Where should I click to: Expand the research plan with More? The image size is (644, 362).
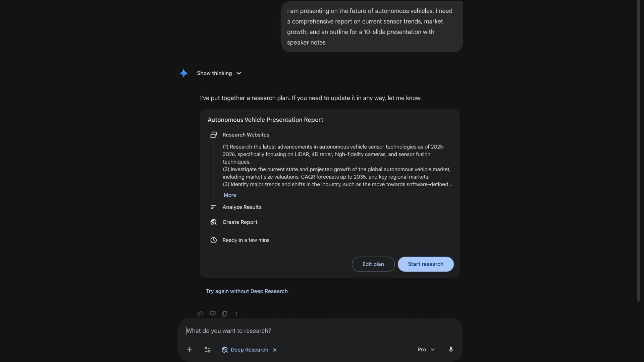coord(230,195)
